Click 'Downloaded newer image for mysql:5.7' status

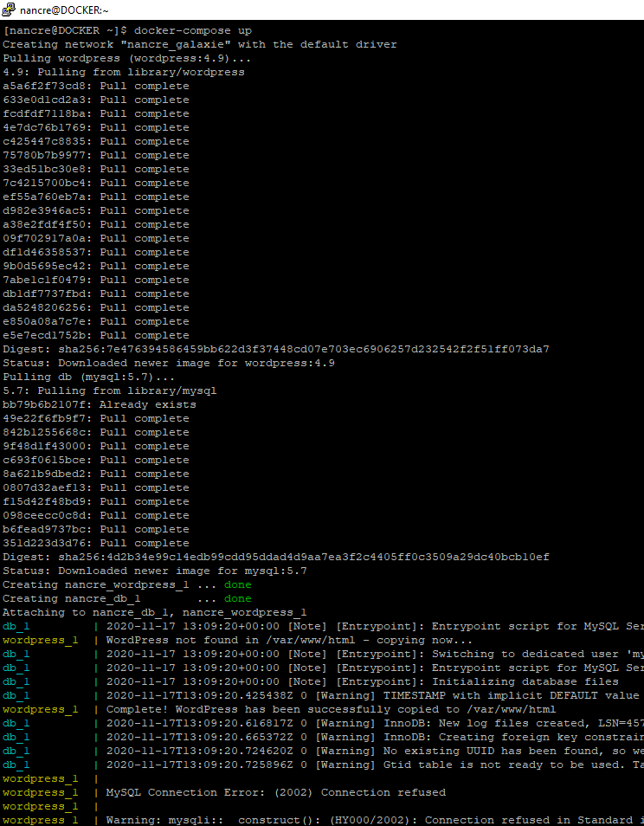[182, 571]
